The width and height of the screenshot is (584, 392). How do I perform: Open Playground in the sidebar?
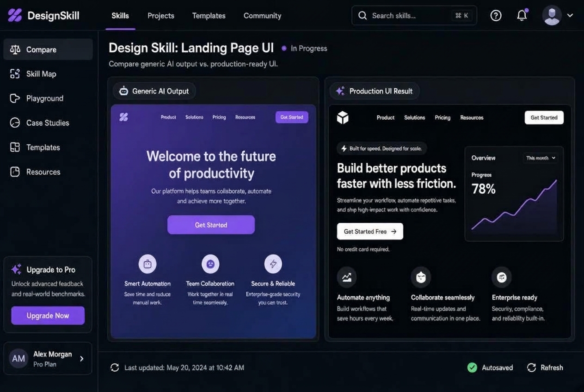(x=48, y=98)
